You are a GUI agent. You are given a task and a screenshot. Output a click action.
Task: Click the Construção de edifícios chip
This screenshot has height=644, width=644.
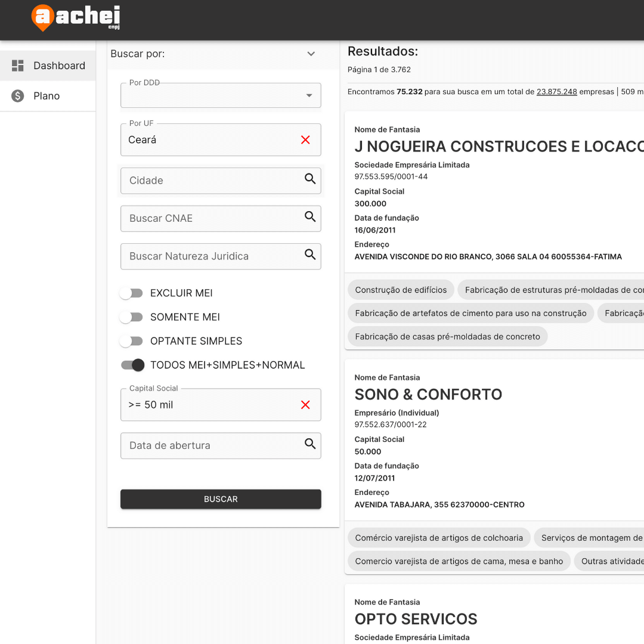pyautogui.click(x=401, y=290)
